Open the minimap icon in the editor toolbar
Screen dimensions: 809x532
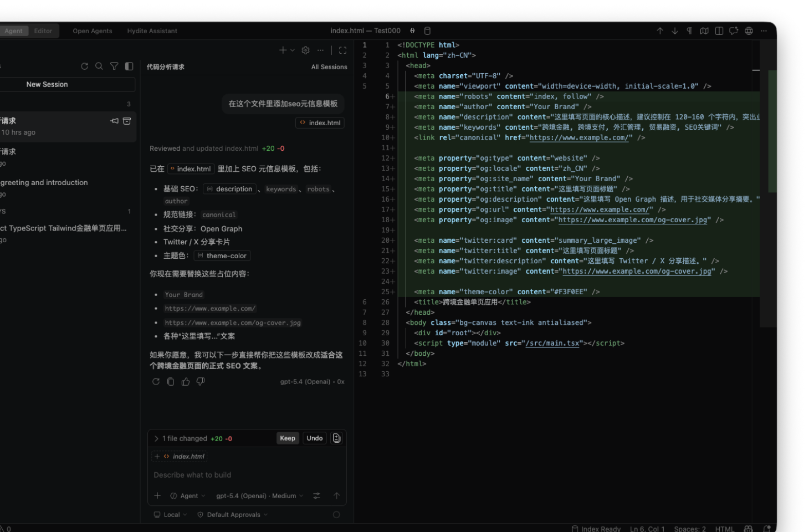pyautogui.click(x=703, y=31)
